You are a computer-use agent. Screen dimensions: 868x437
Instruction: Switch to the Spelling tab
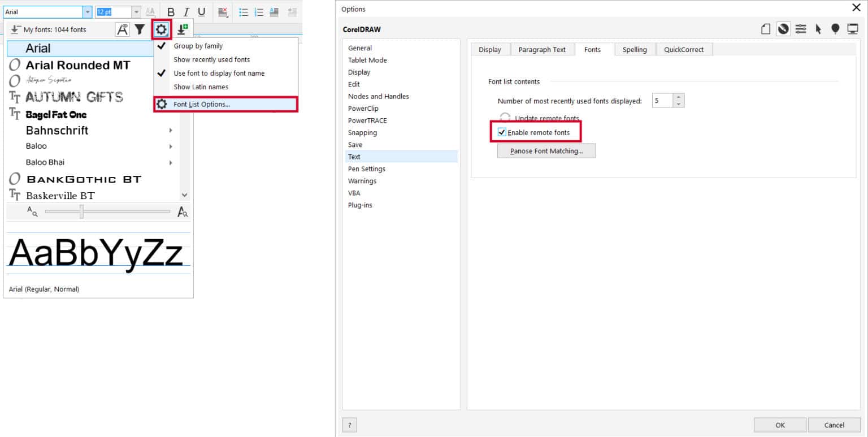tap(634, 49)
